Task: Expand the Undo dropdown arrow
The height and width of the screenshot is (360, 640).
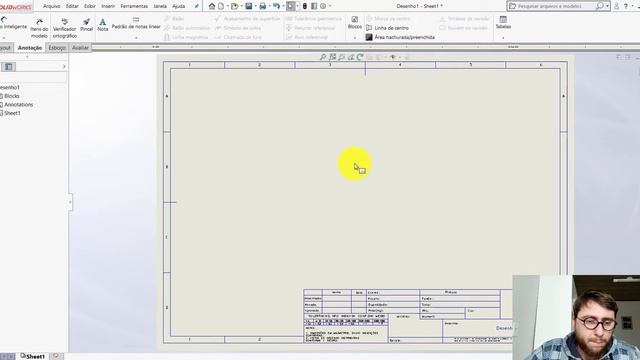Action: pyautogui.click(x=283, y=6)
